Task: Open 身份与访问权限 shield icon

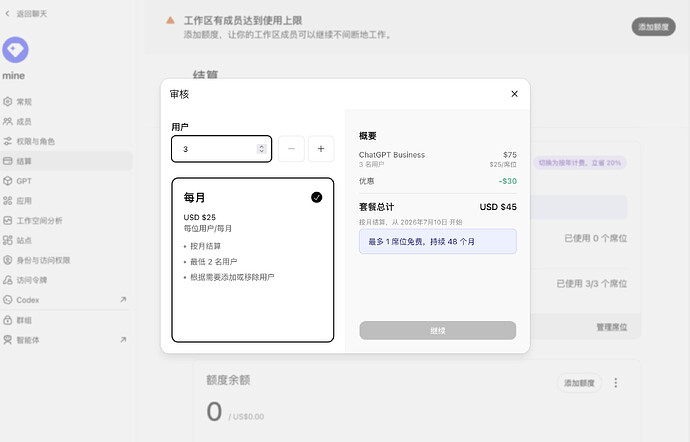Action: pyautogui.click(x=7, y=260)
